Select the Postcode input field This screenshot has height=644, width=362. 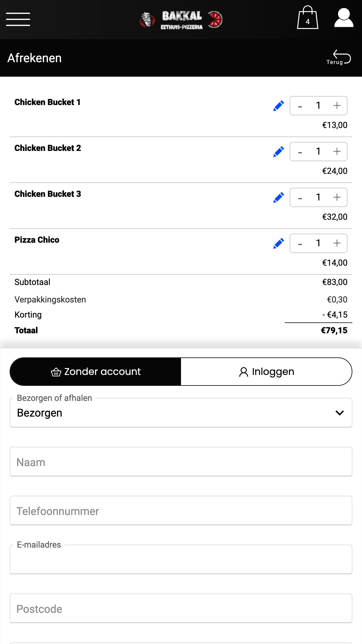(x=181, y=609)
